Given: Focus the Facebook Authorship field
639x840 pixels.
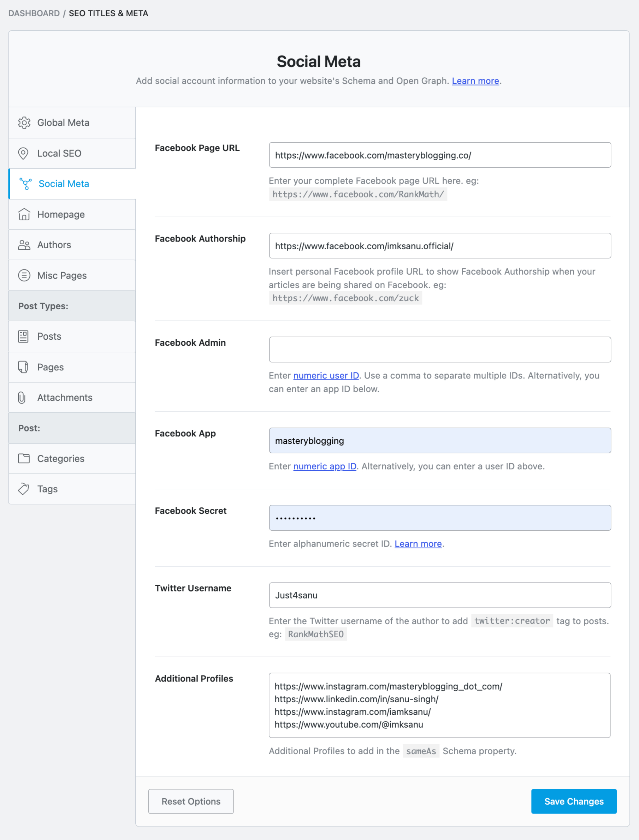Looking at the screenshot, I should [x=440, y=246].
